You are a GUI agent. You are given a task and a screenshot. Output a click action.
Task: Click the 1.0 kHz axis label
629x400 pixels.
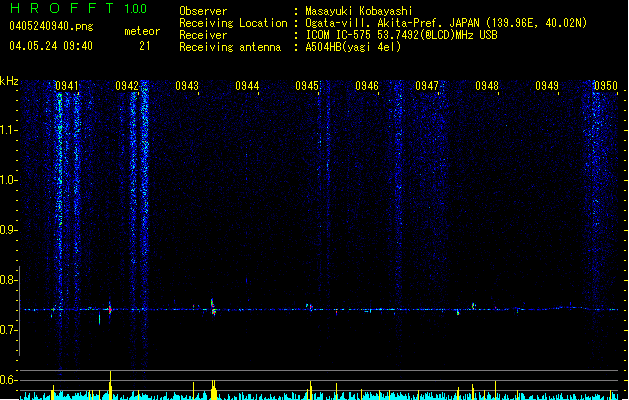(8, 180)
